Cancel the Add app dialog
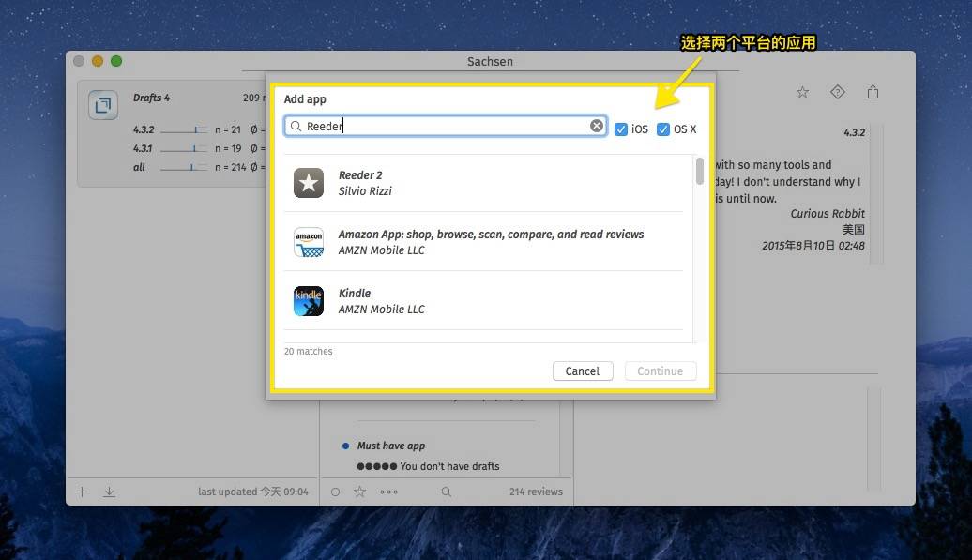The image size is (972, 560). coord(583,371)
